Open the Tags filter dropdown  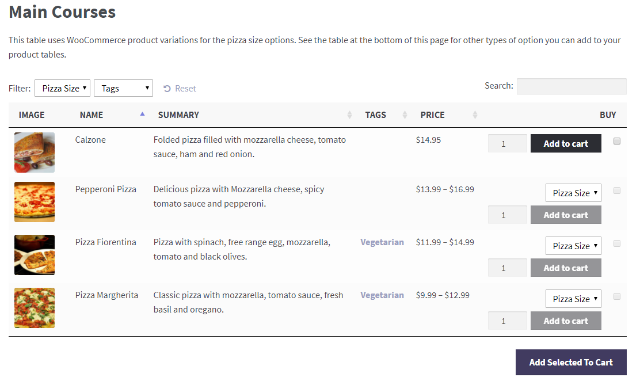[123, 88]
